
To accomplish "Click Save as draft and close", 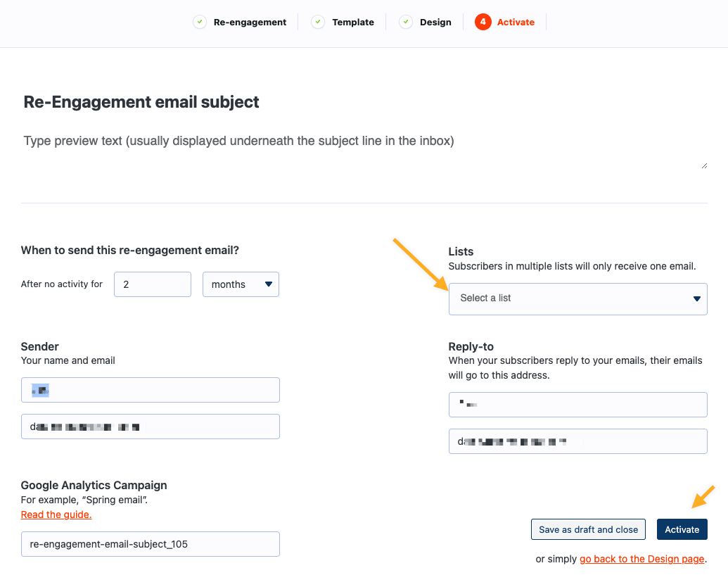I will click(588, 529).
